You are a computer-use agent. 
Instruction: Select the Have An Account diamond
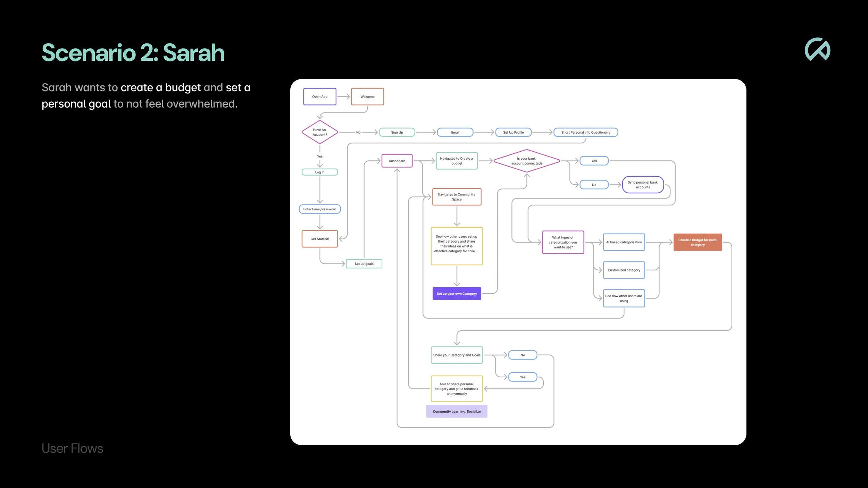pyautogui.click(x=319, y=132)
